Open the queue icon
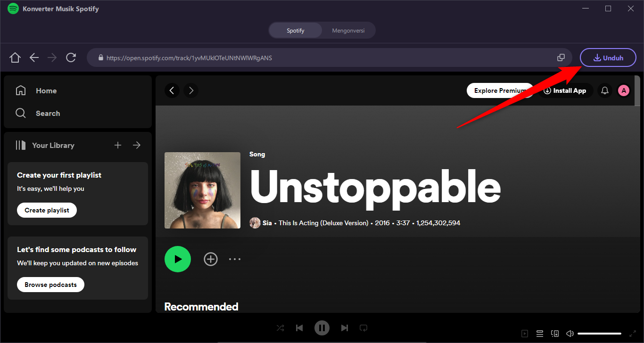This screenshot has height=343, width=644. pyautogui.click(x=540, y=334)
